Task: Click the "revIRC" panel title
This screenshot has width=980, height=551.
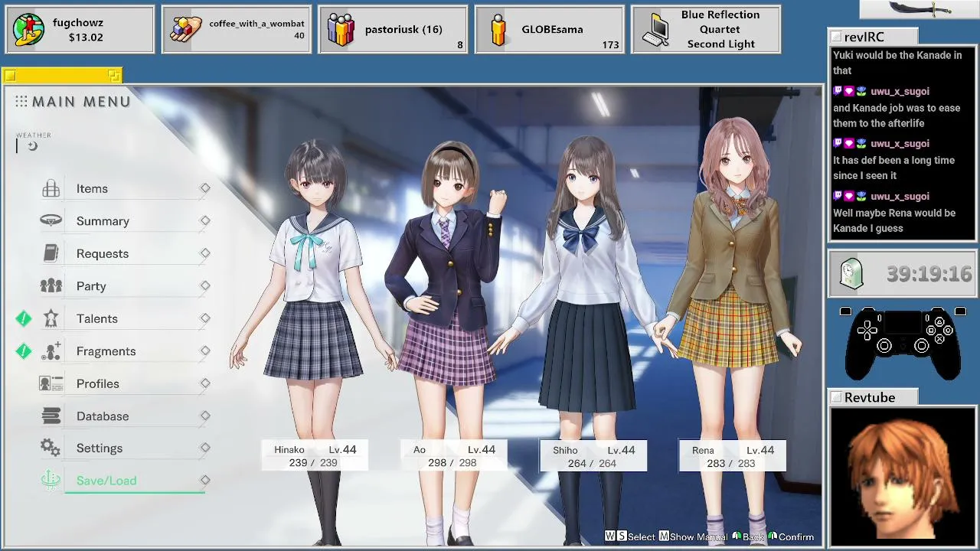Action: [x=864, y=37]
